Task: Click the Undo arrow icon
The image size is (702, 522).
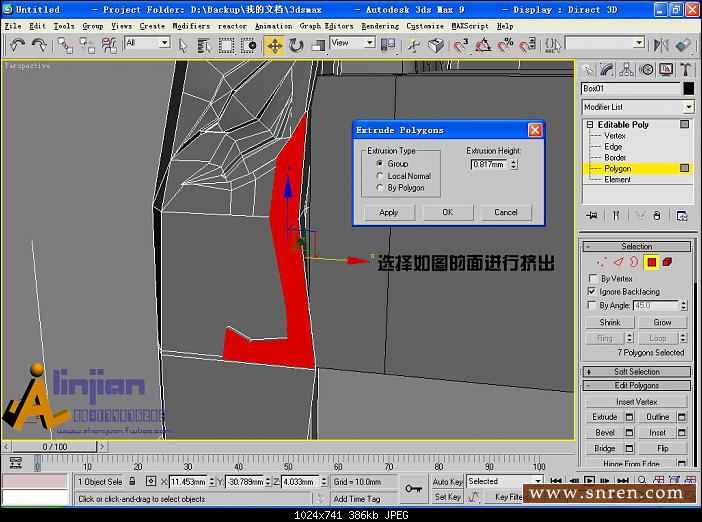Action: point(17,45)
